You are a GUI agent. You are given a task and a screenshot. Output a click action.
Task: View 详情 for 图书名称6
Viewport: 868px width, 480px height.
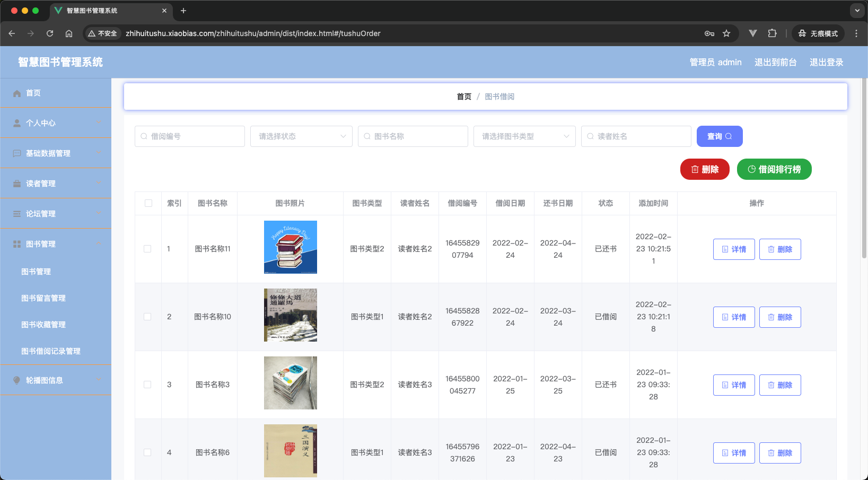pyautogui.click(x=734, y=453)
